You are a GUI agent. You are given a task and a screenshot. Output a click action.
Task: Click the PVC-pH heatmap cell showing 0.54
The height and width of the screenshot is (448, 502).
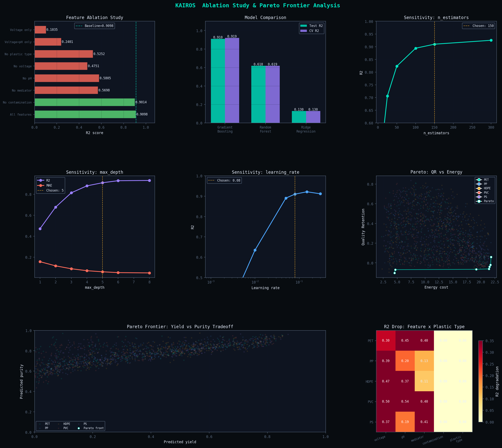pyautogui.click(x=405, y=401)
